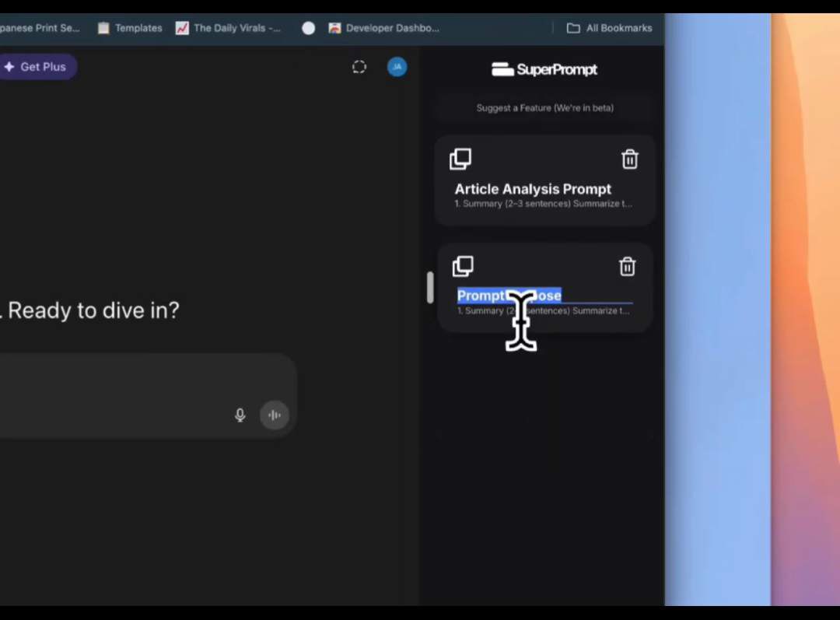Open the Japanese Print bookmark
Viewport: 840px width, 620px height.
pos(39,28)
